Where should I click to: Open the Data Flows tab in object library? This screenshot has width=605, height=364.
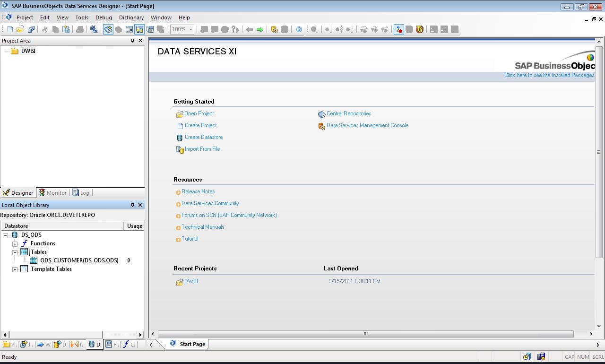pos(60,344)
